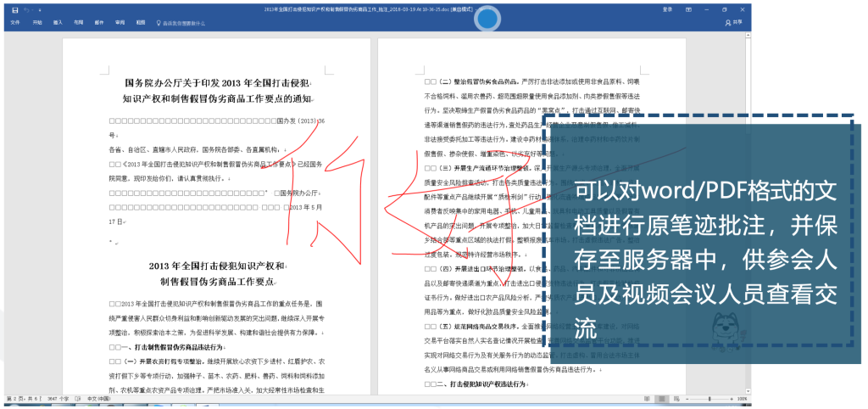
Task: Select the 布局 (Layout) ribbon tab
Action: click(78, 23)
